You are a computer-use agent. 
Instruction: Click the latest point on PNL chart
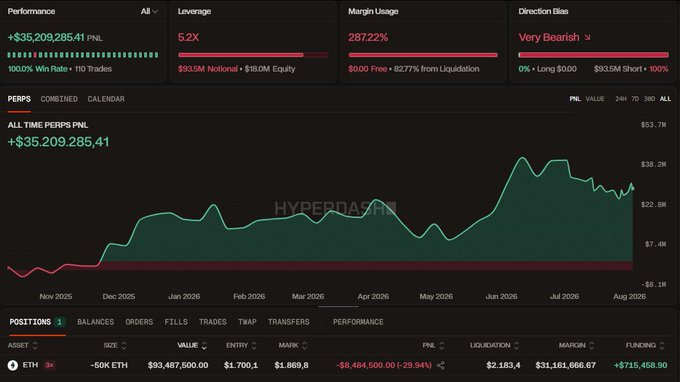point(633,188)
